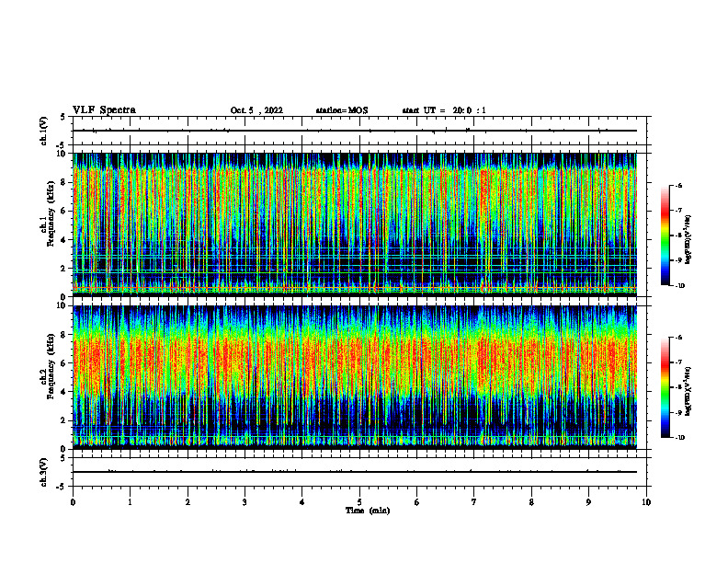
Task: Click the "10" kHz tick on ch.2 spectrogram
Action: [x=63, y=305]
